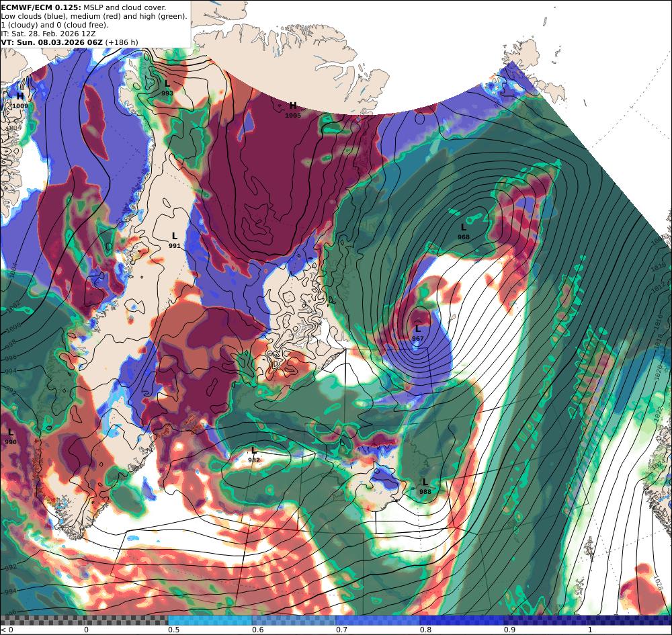Image resolution: width=672 pixels, height=635 pixels.
Task: Click the '< 0' colorbar tick label
Action: (7, 630)
